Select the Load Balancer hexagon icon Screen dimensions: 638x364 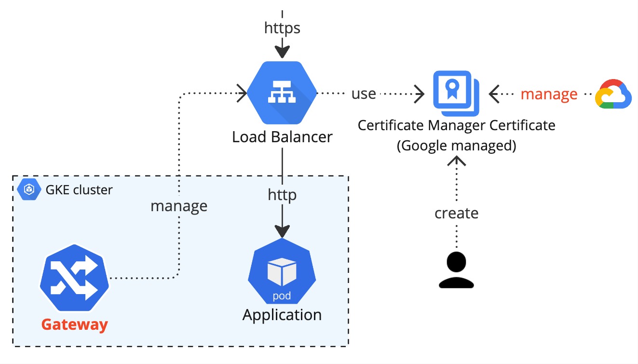(282, 92)
